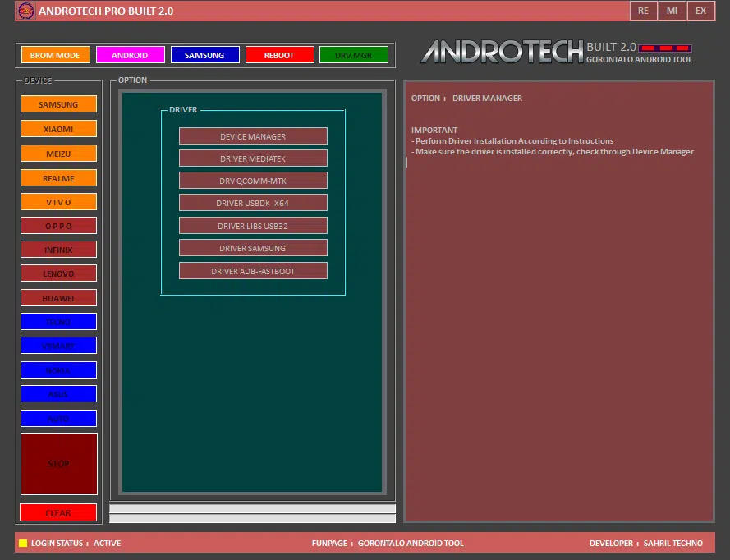This screenshot has width=730, height=560.
Task: Click the 'GORONTALO ANDROID TOOL' subtitle under the logo
Action: [x=639, y=60]
